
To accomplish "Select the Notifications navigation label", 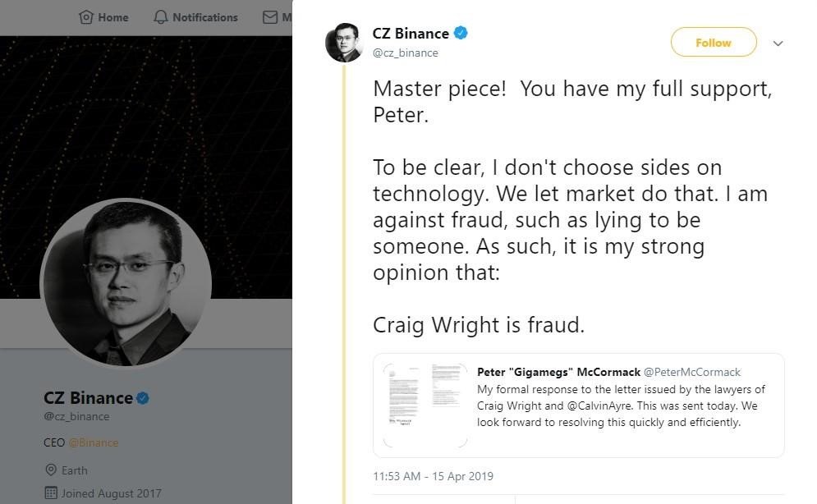I will coord(204,17).
